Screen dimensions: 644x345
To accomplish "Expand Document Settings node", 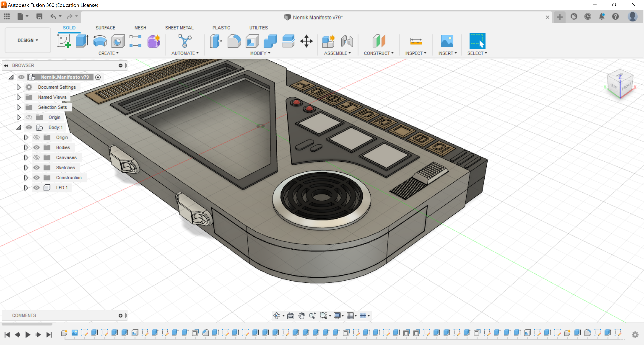I will [x=18, y=87].
